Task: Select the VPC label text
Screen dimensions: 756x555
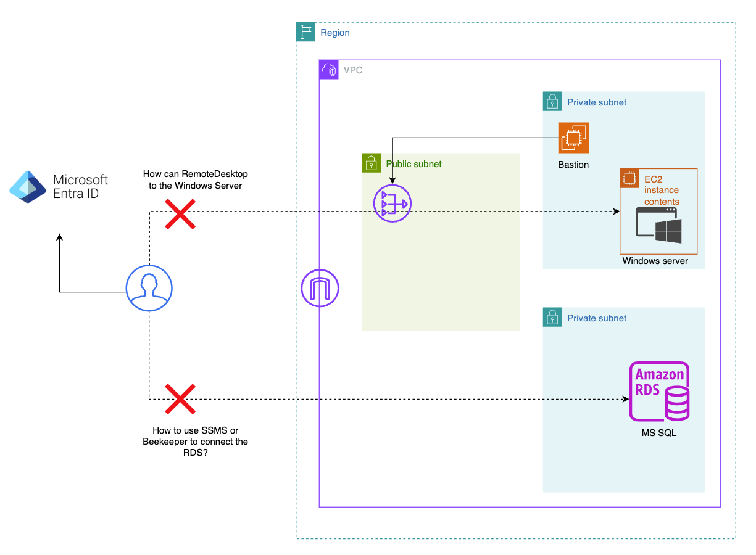Action: (354, 70)
